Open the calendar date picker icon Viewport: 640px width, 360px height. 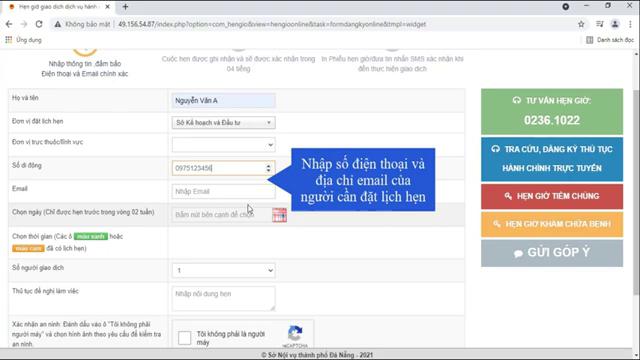click(x=279, y=215)
